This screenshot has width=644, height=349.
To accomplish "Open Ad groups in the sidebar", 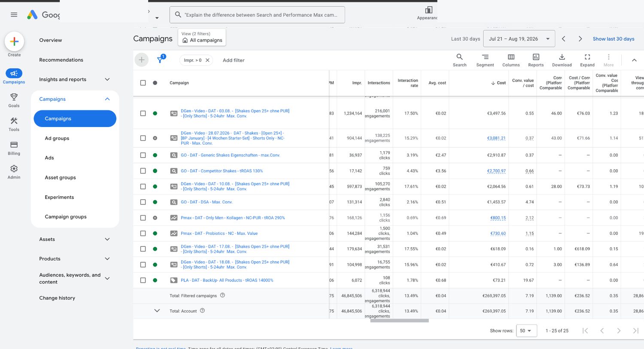I will (x=57, y=138).
